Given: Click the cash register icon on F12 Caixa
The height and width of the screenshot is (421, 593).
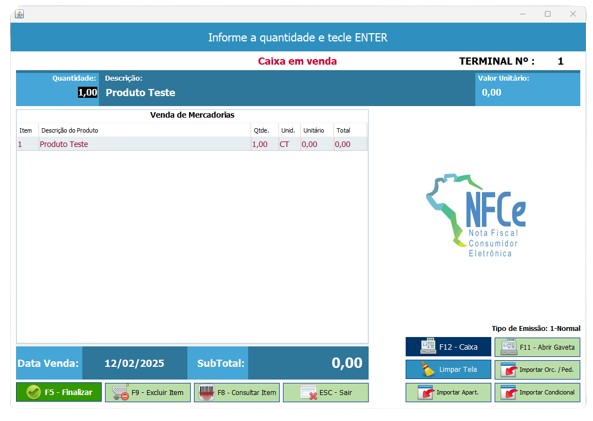Looking at the screenshot, I should click(428, 346).
